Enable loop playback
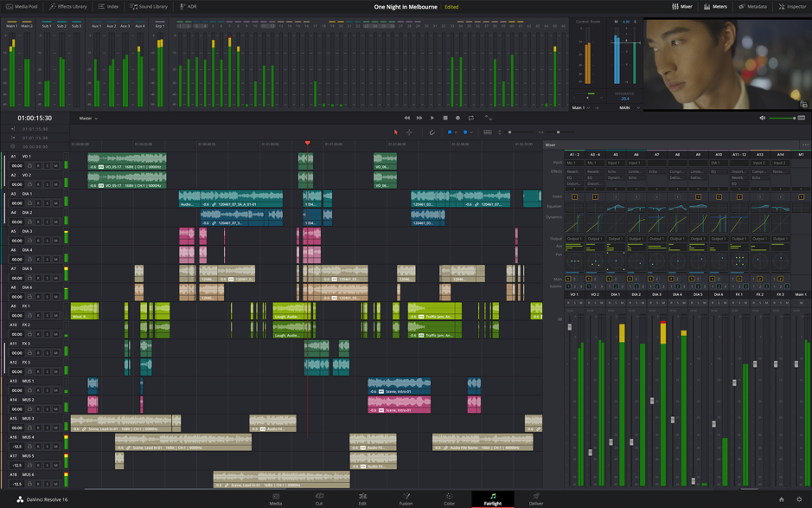Screen dimensions: 812x508 [x=472, y=117]
